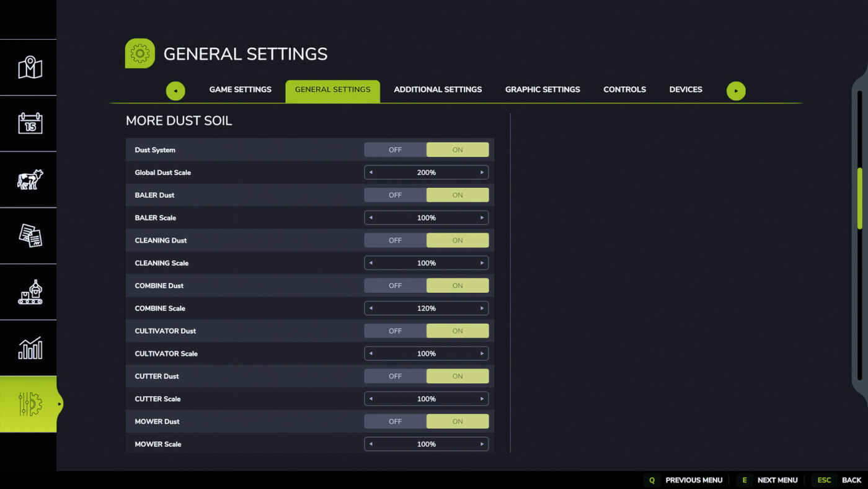The image size is (868, 489).
Task: Turn Dust System off
Action: pyautogui.click(x=395, y=150)
